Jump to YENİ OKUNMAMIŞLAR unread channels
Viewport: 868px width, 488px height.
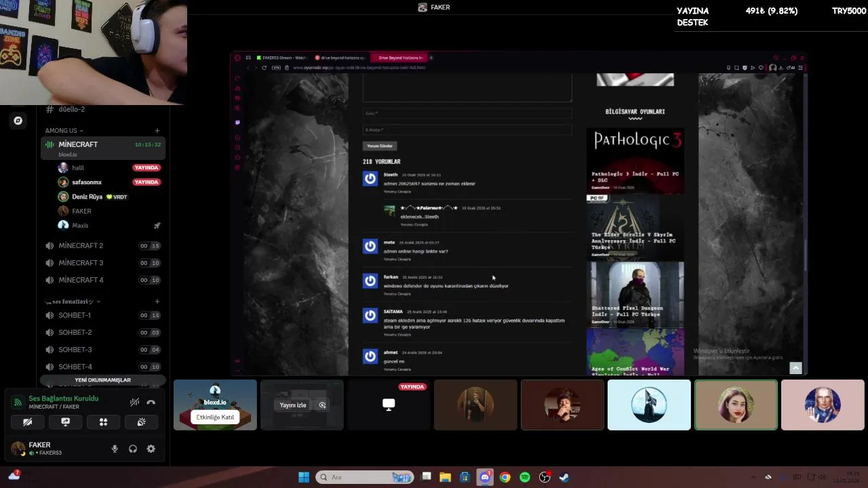[102, 380]
